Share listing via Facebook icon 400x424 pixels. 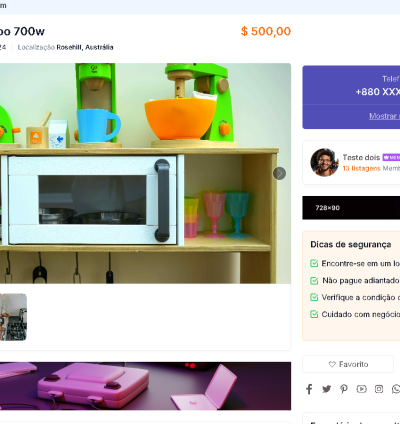pyautogui.click(x=309, y=389)
